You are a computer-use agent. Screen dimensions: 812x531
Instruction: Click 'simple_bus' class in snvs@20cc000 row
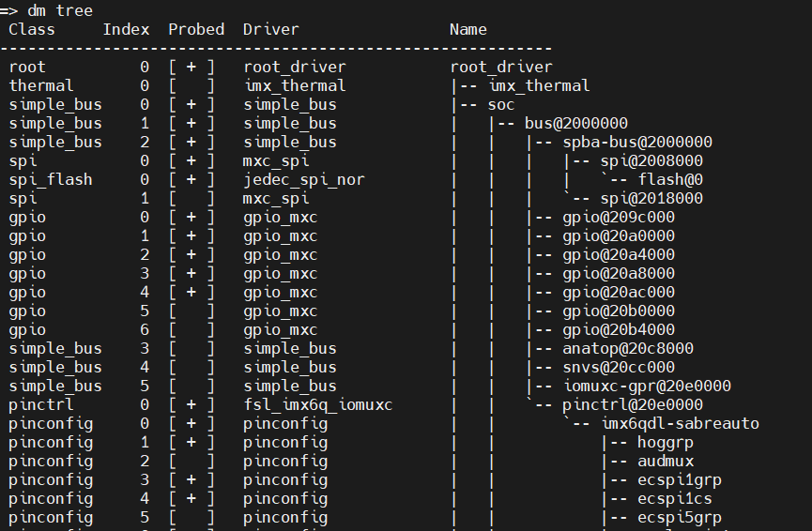coord(54,368)
